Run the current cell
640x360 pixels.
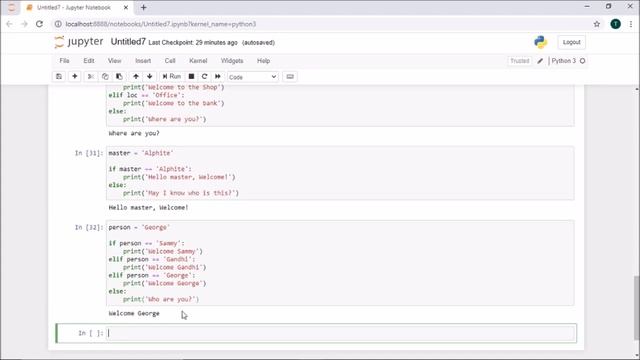[x=172, y=76]
